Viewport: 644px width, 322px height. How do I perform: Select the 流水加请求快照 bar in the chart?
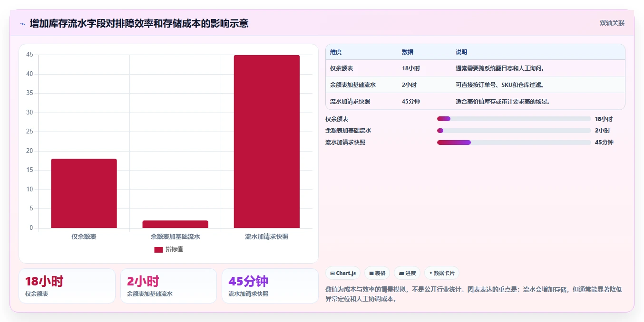[x=266, y=142]
